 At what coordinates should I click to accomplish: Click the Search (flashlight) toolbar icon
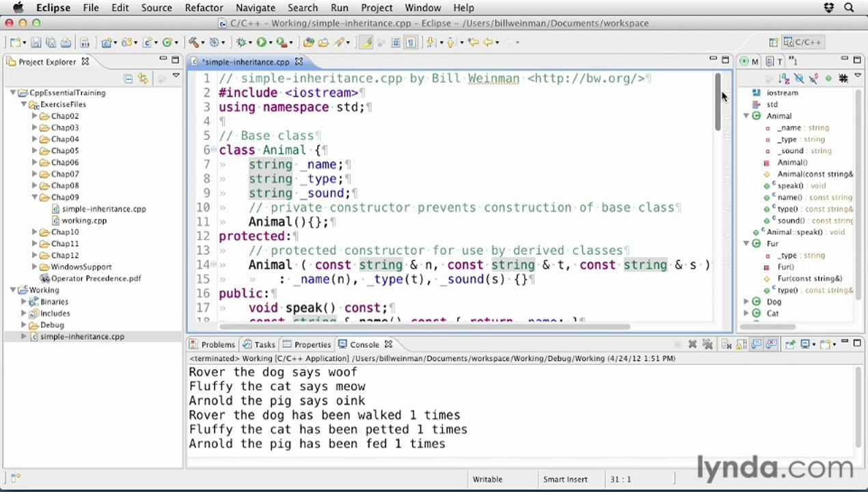click(x=338, y=42)
